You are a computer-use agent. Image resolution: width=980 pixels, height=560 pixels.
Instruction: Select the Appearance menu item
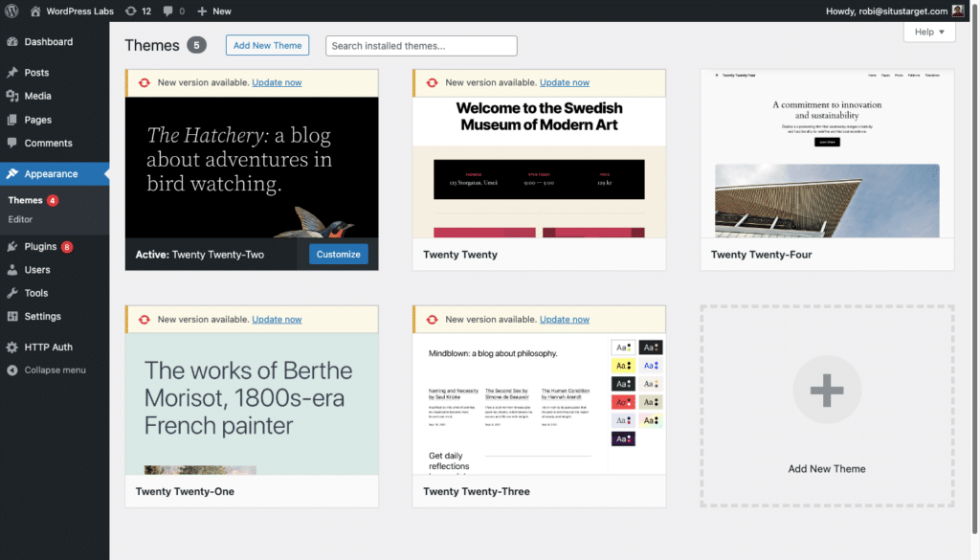[x=55, y=174]
